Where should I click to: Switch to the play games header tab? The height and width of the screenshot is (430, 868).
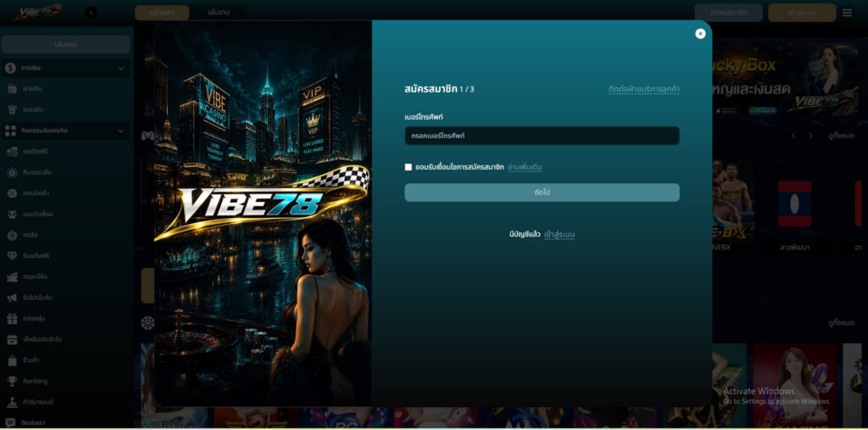pyautogui.click(x=220, y=12)
